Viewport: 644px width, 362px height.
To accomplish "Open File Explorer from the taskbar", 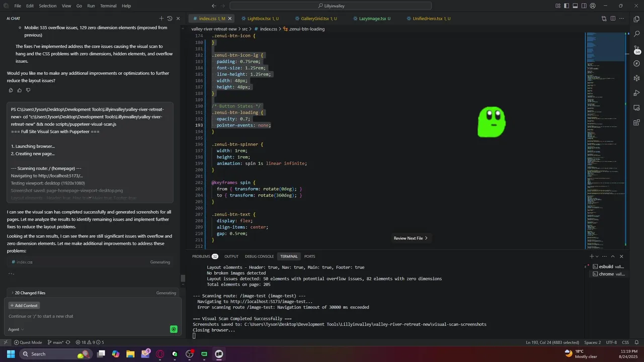I will 130,354.
